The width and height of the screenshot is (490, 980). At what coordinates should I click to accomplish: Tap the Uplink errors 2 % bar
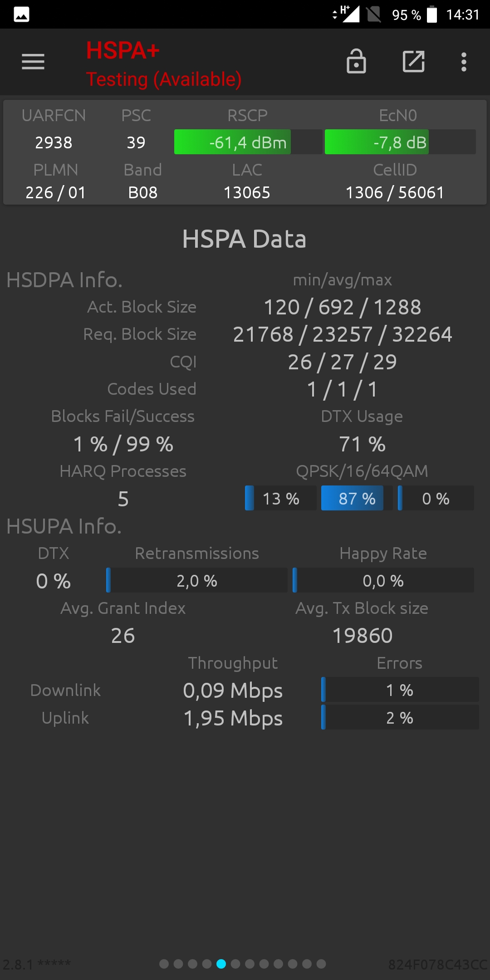pos(400,717)
